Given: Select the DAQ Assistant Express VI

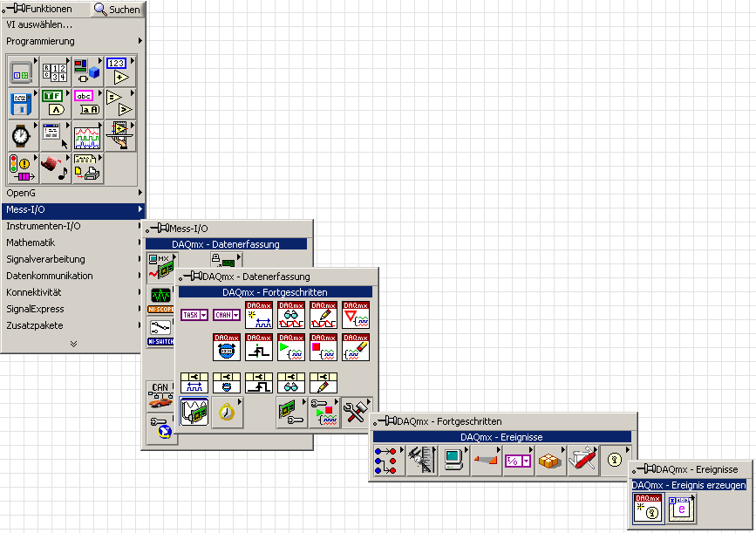Looking at the screenshot, I should (x=194, y=412).
